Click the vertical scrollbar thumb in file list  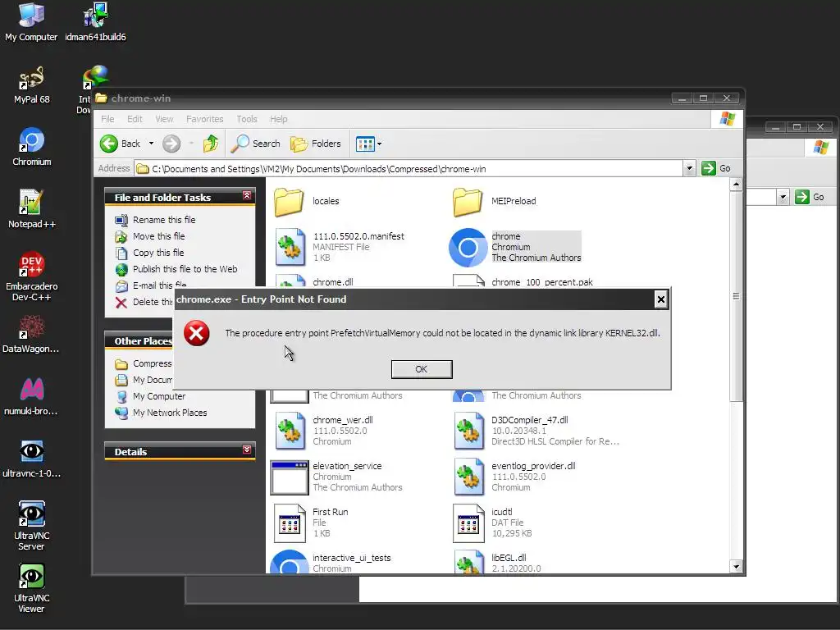point(736,296)
